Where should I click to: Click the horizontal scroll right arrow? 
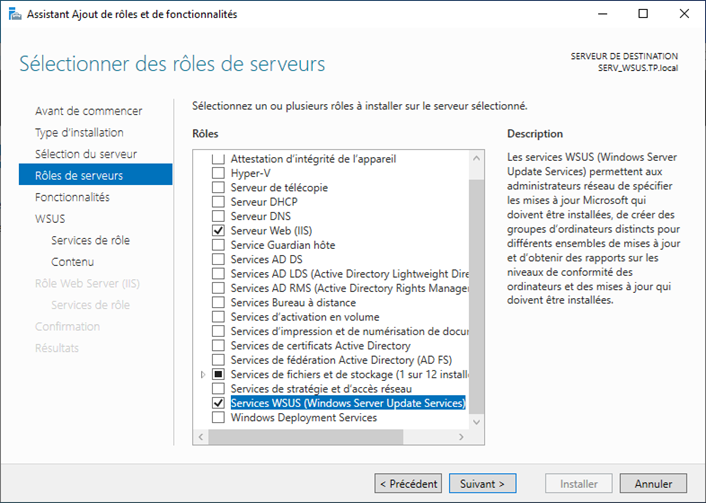461,437
